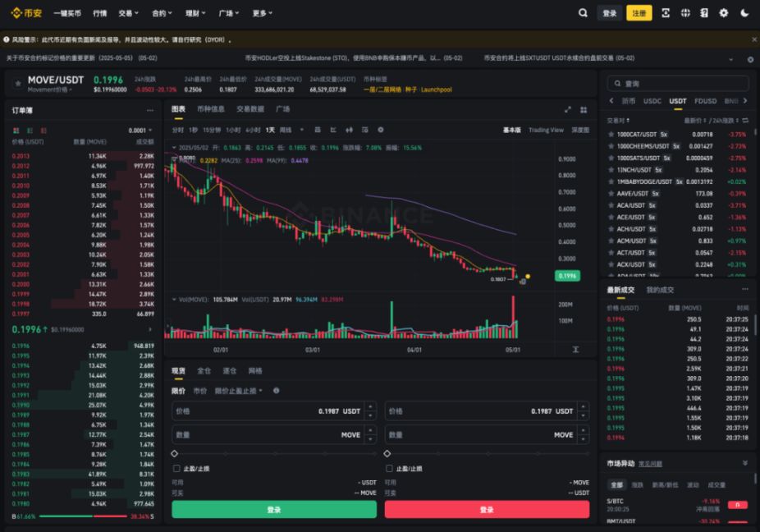
Task: Swap price and change column display
Action: pyautogui.click(x=745, y=120)
